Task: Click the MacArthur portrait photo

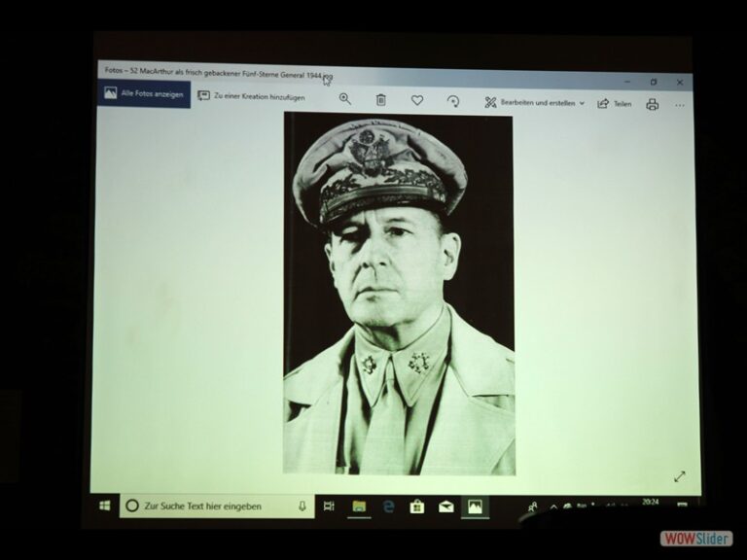Action: [x=399, y=292]
